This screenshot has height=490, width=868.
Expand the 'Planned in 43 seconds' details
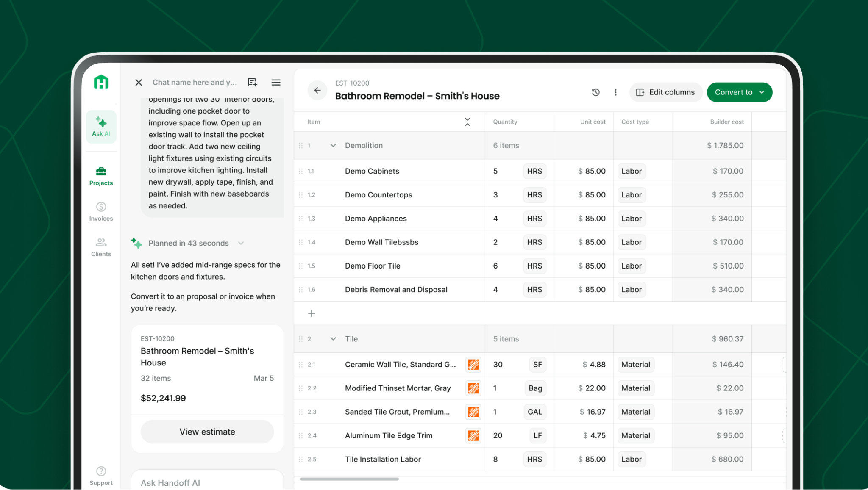241,243
